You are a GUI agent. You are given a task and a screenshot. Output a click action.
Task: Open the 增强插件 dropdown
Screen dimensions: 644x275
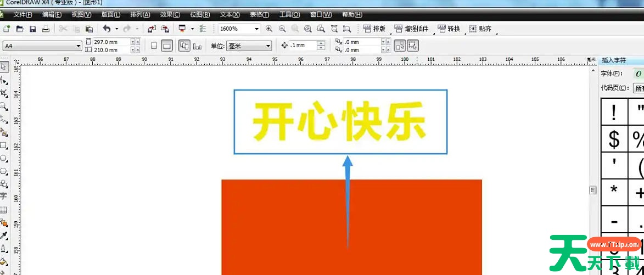[412, 29]
